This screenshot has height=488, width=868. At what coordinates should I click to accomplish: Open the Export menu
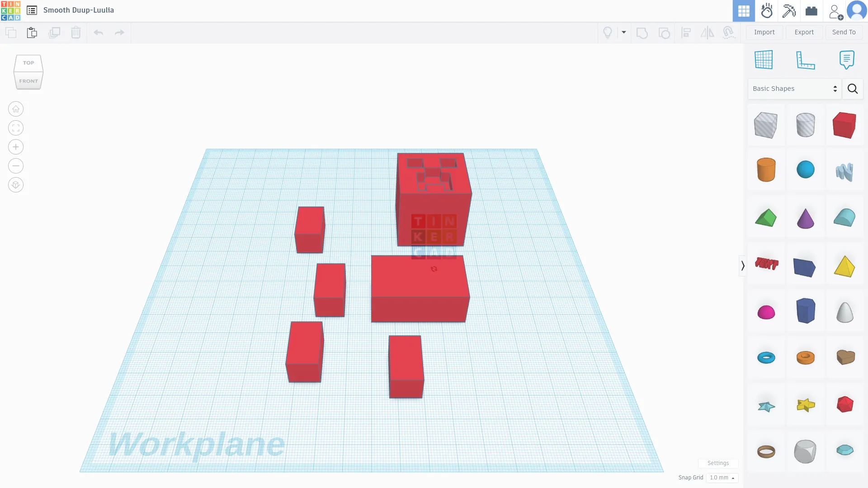pyautogui.click(x=804, y=32)
